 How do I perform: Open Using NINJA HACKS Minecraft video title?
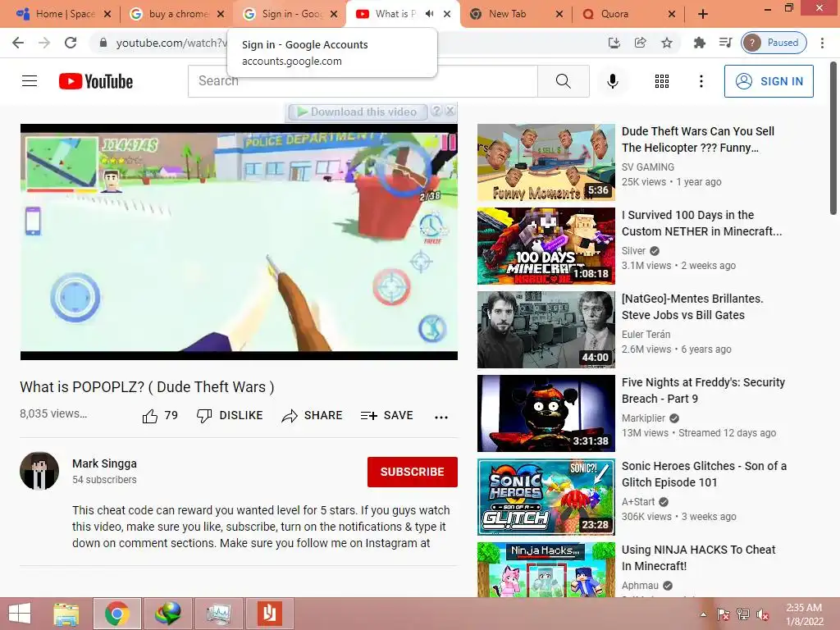tap(699, 558)
